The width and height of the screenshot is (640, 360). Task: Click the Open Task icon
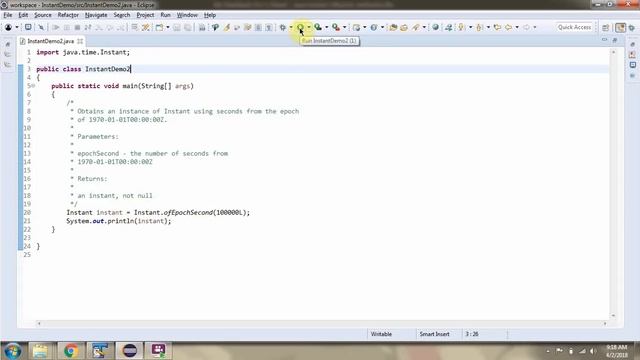click(404, 27)
